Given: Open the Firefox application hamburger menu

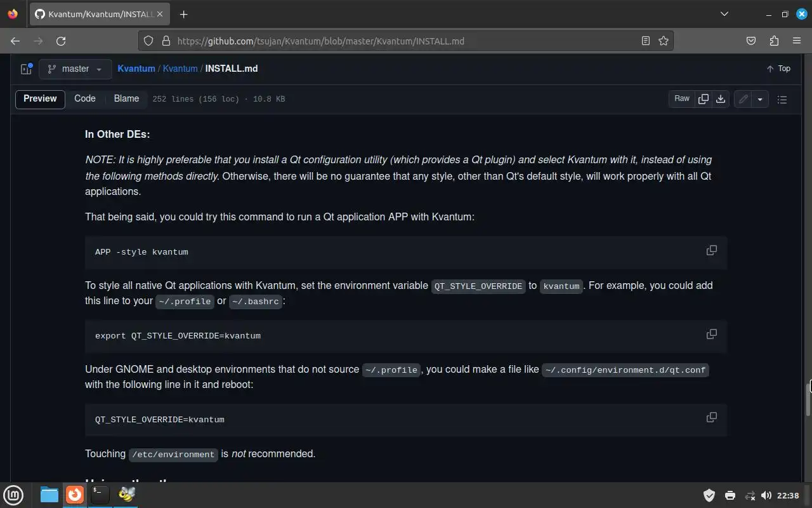Looking at the screenshot, I should pos(797,41).
